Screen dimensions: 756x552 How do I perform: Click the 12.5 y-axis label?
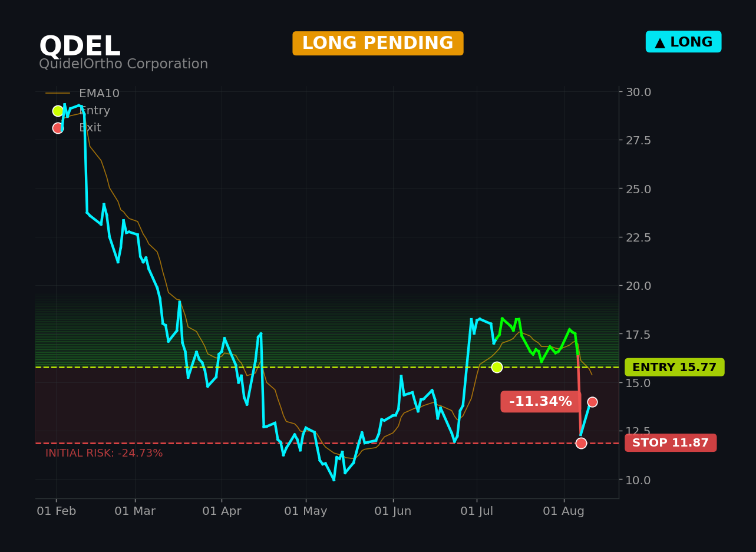[x=639, y=431]
